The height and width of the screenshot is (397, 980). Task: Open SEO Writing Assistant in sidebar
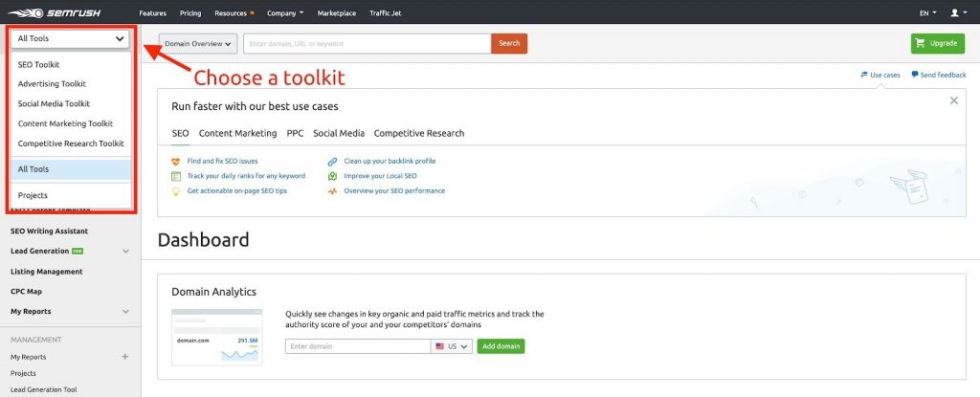click(x=50, y=232)
